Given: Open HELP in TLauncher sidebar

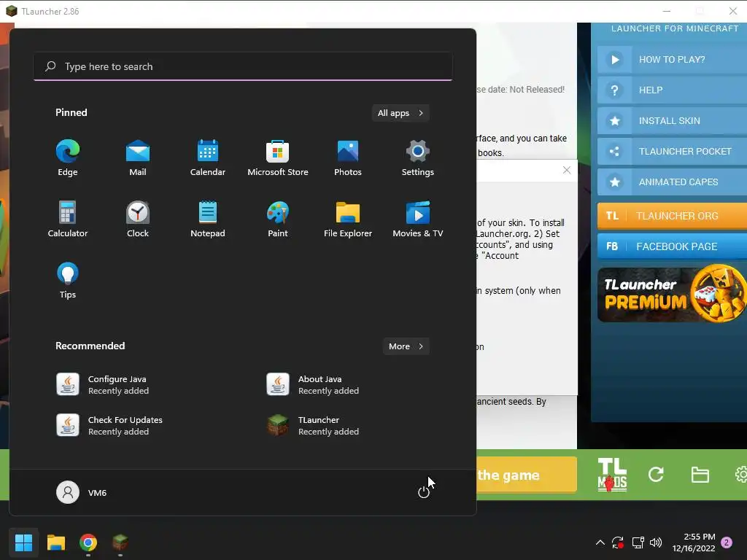Looking at the screenshot, I should pyautogui.click(x=672, y=90).
